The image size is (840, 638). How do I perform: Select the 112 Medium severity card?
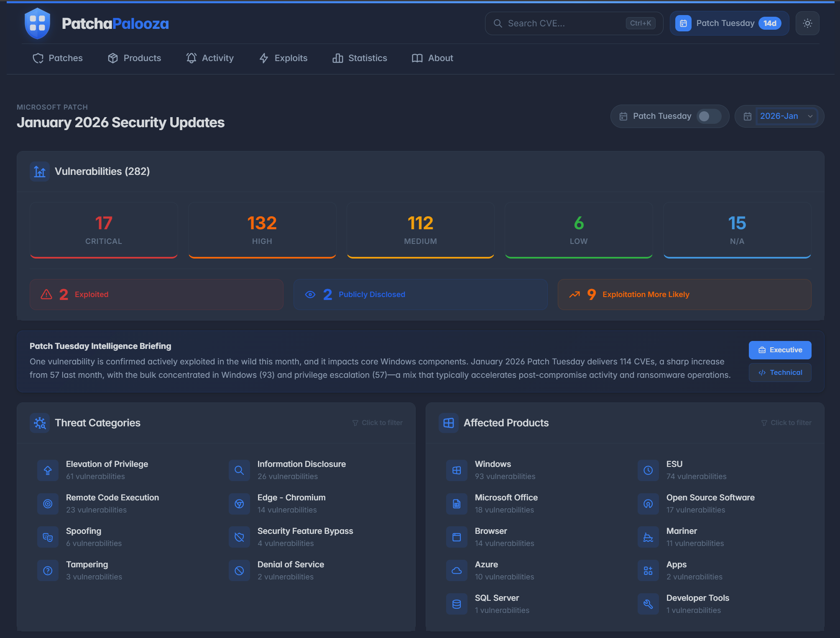420,230
